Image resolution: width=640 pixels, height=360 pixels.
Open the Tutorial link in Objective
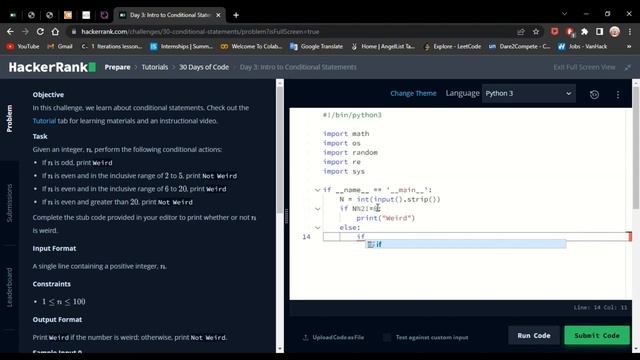tap(44, 121)
